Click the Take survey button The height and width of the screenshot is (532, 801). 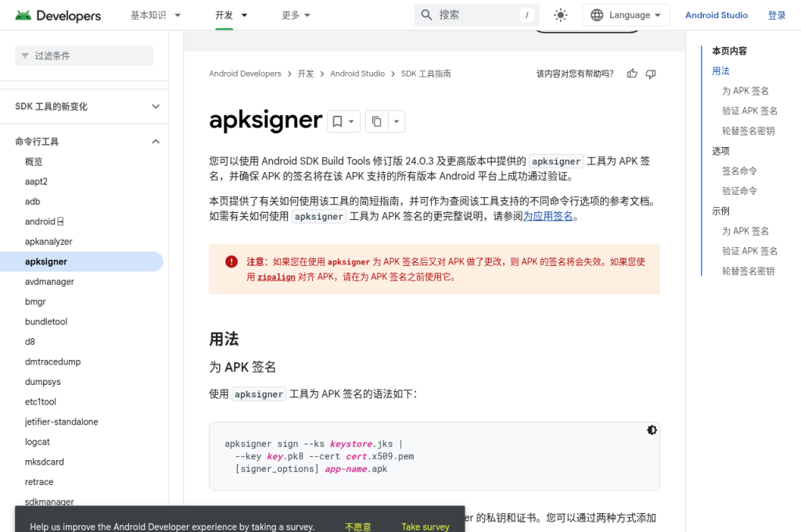pyautogui.click(x=425, y=527)
